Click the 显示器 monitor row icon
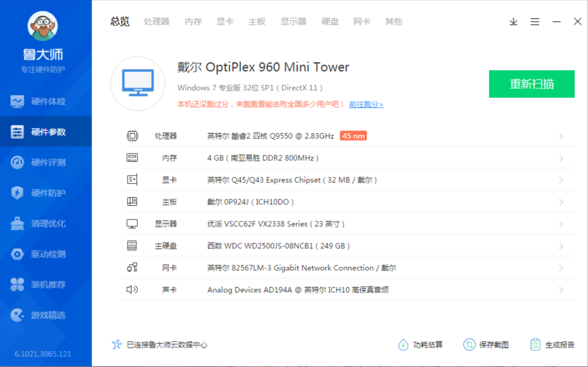588x367 pixels. point(132,224)
